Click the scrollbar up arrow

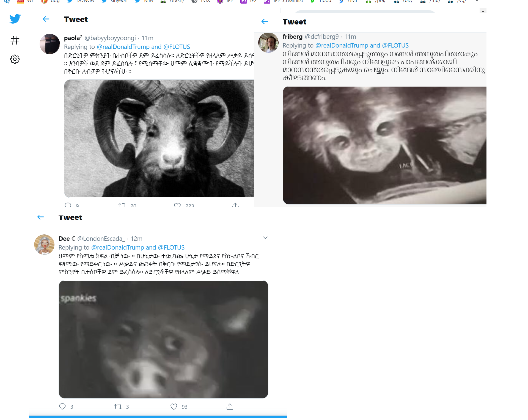483,12
